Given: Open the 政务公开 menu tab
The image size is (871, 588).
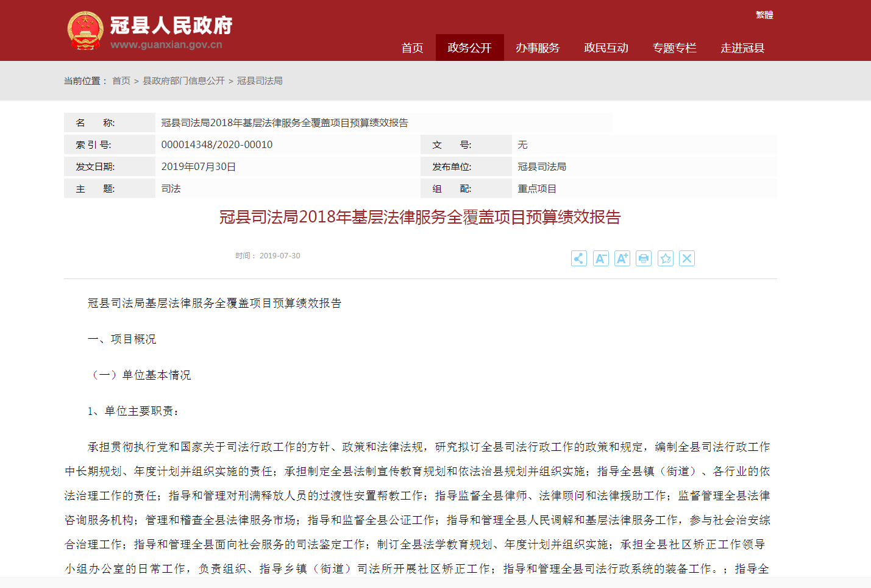Looking at the screenshot, I should pos(469,48).
